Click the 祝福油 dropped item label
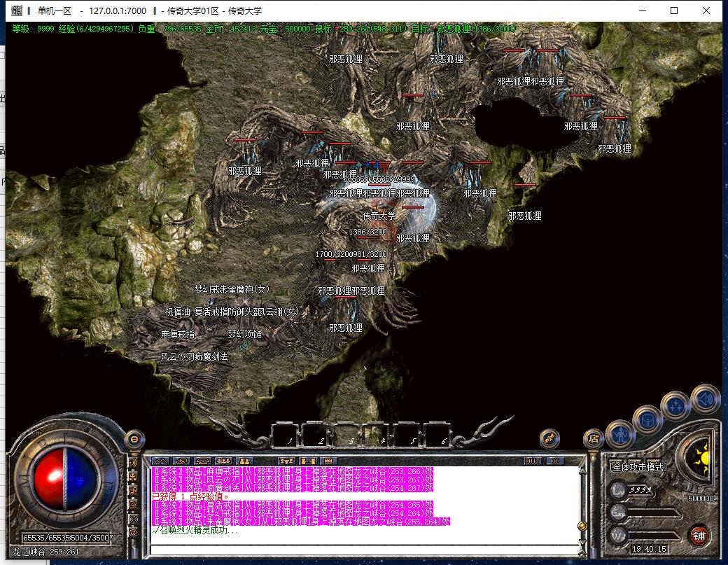Viewport: 728px width, 565px height. pos(177,312)
